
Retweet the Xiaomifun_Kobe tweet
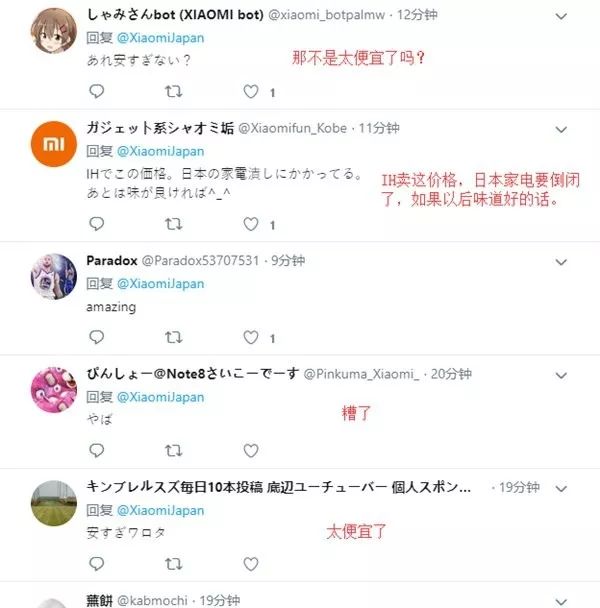click(173, 224)
